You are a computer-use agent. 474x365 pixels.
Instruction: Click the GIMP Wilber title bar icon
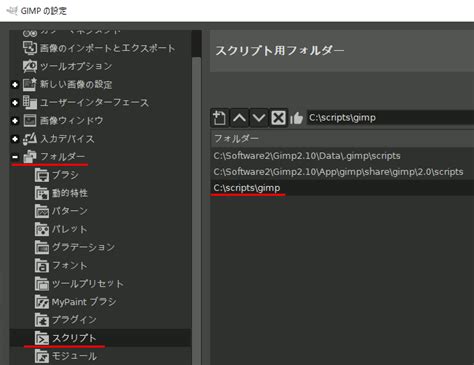[x=12, y=11]
